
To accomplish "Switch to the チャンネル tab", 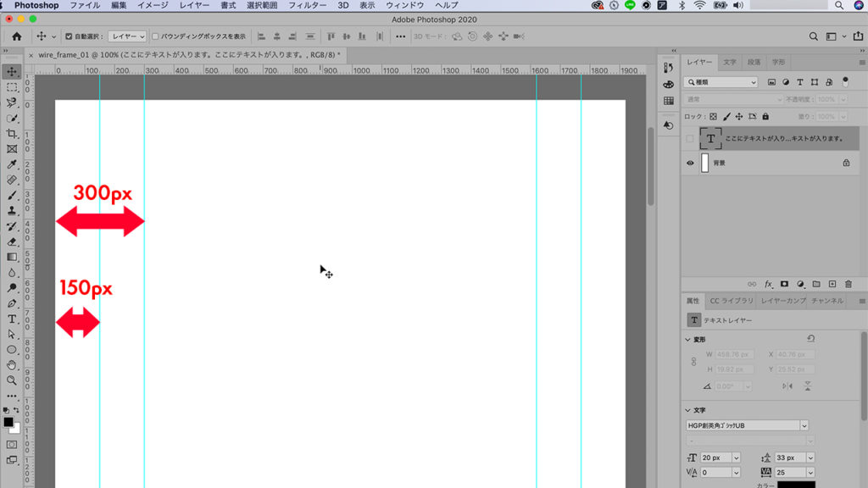I will point(827,301).
